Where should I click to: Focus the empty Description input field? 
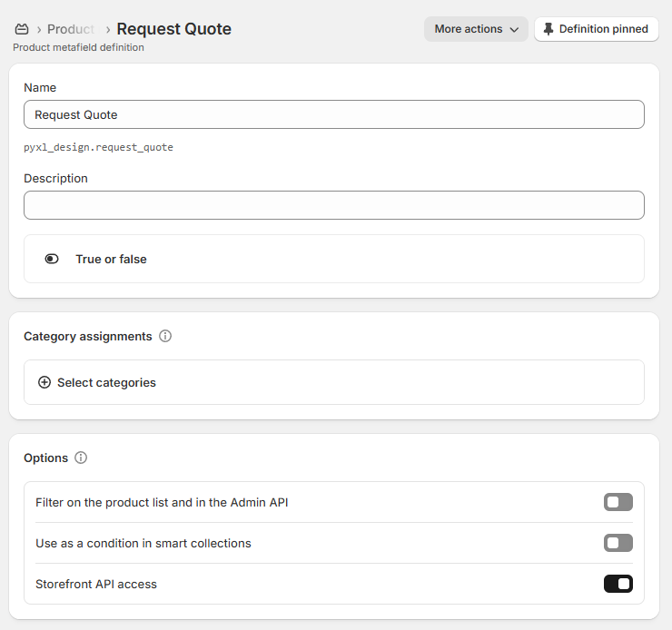pos(334,205)
